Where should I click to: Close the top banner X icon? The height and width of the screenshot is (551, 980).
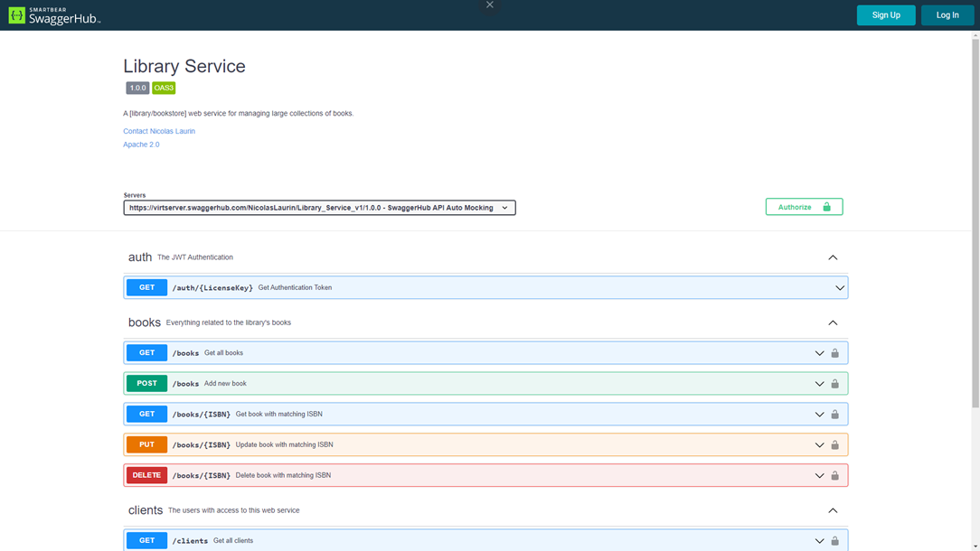point(490,5)
